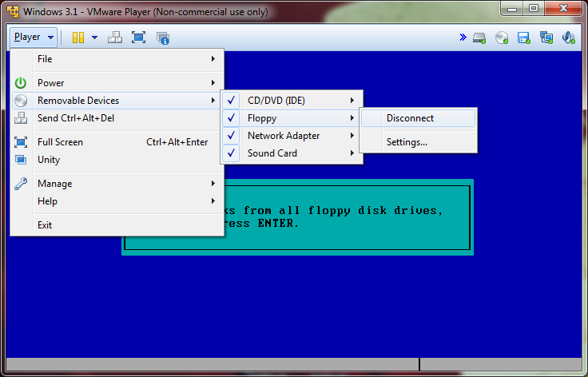Click the pause virtual machine toolbar icon
Image resolution: width=588 pixels, height=377 pixels.
click(x=78, y=38)
